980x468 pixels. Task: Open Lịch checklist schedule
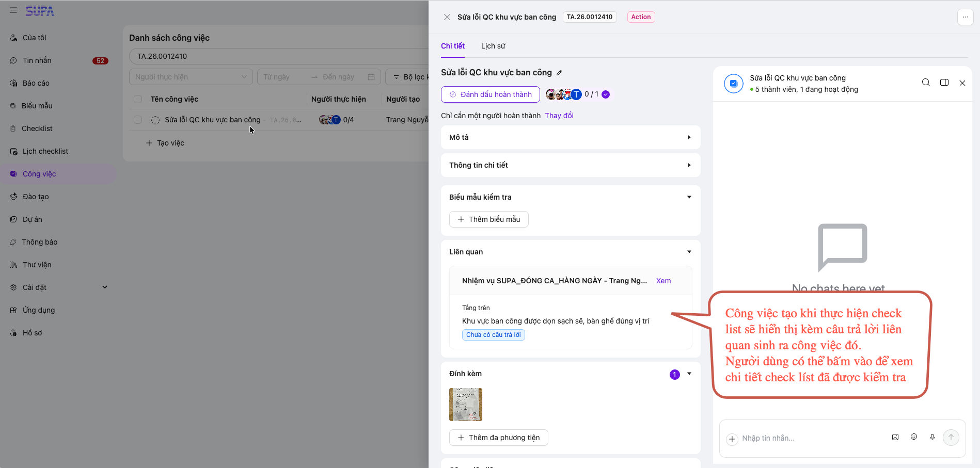click(45, 151)
